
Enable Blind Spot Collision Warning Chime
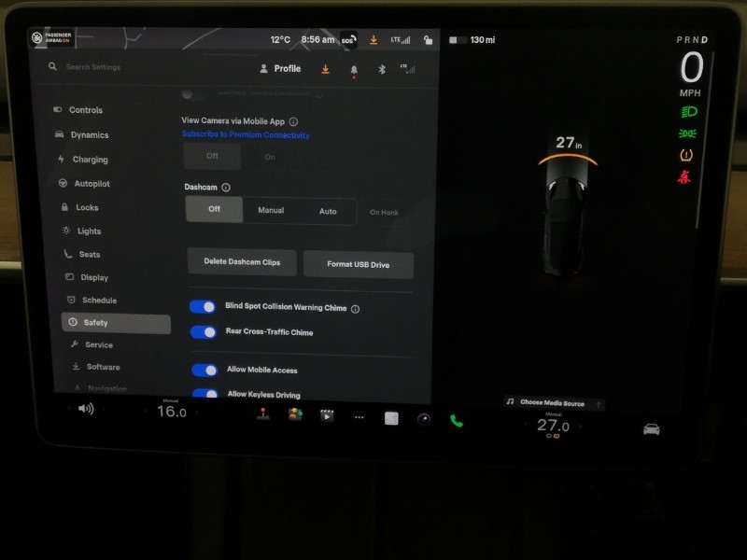point(204,306)
